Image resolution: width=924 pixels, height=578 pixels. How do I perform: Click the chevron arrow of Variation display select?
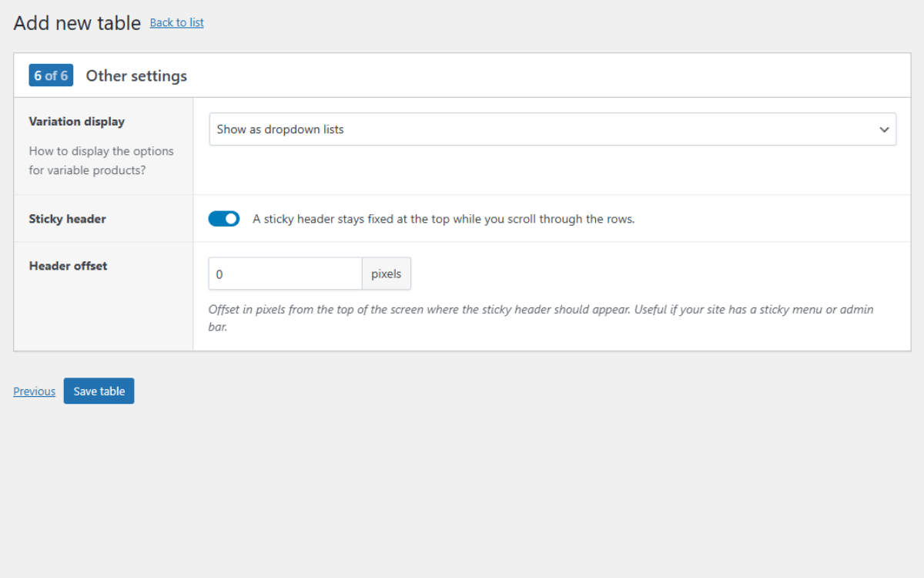click(884, 129)
